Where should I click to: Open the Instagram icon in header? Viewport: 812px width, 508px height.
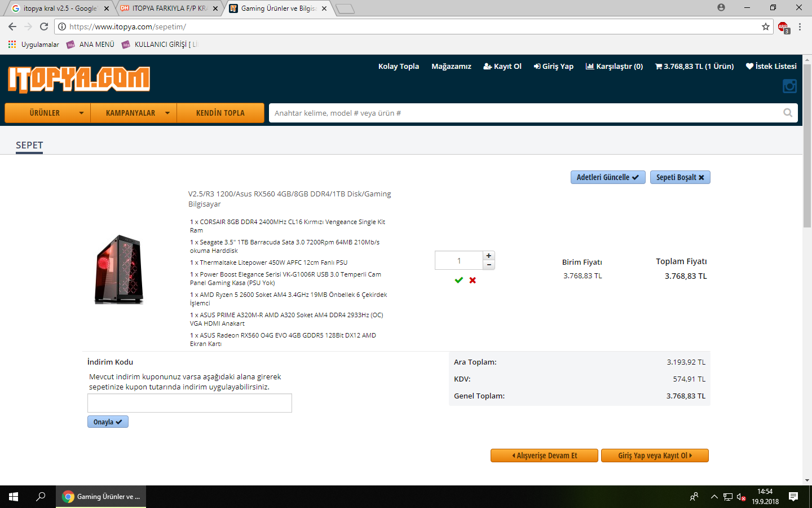click(x=789, y=86)
